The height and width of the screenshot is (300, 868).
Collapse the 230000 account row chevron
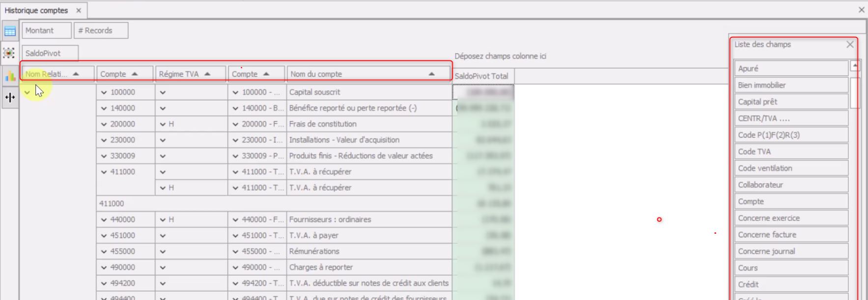click(104, 140)
